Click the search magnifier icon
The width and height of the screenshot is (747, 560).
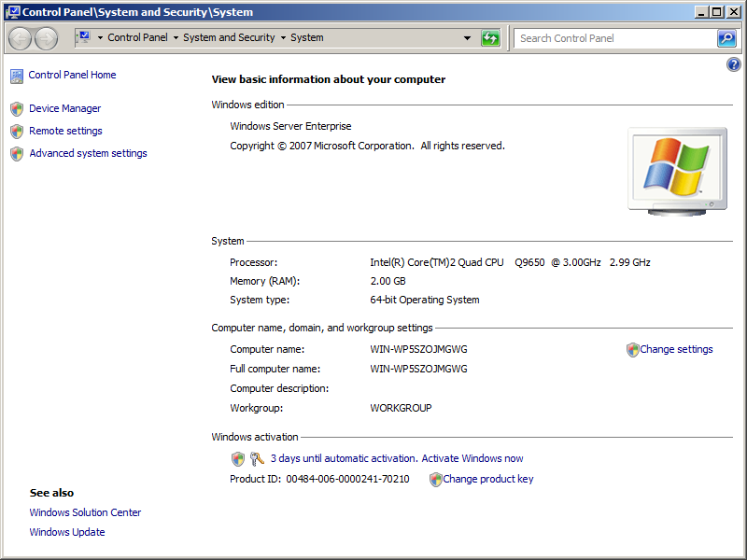[x=726, y=38]
